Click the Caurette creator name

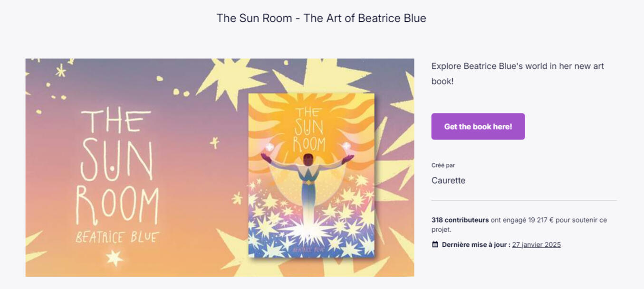pyautogui.click(x=448, y=180)
